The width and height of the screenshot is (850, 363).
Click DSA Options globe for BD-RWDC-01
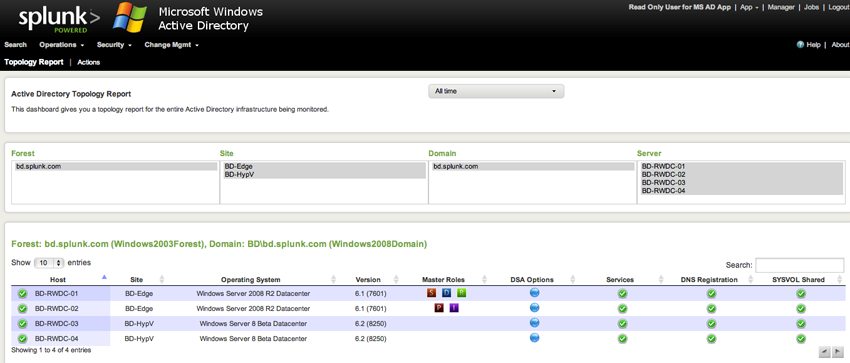(534, 293)
